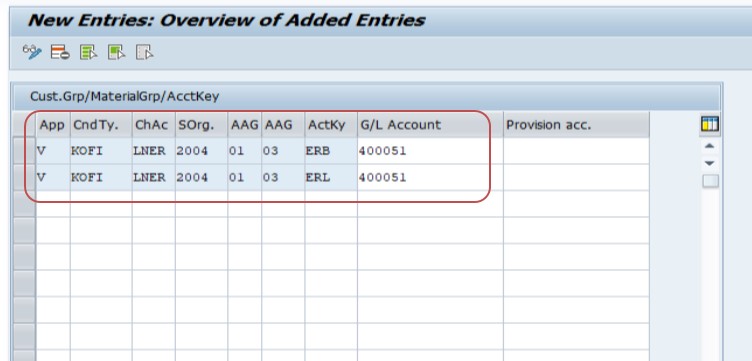Click the empty Provision acc. field in ERL row
The height and width of the screenshot is (361, 752).
576,177
